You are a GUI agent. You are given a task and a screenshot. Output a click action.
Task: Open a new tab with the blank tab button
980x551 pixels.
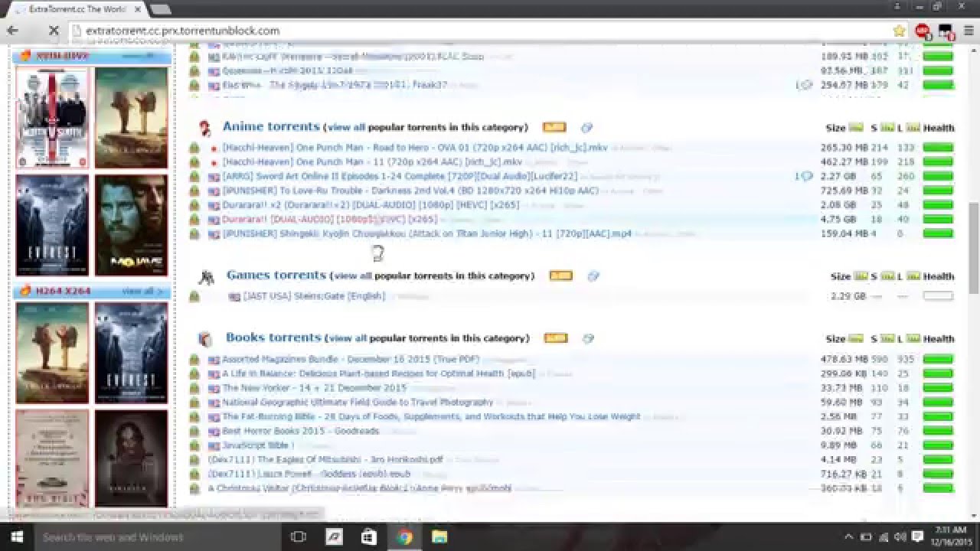[160, 9]
